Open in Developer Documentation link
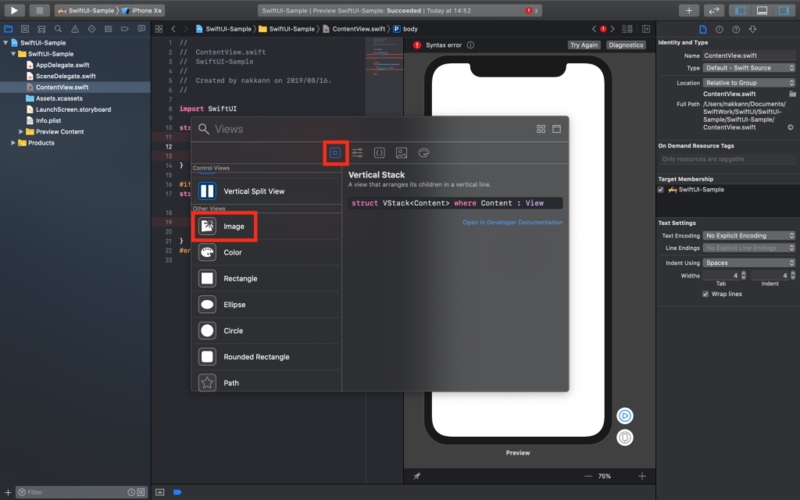800x500 pixels. click(512, 222)
